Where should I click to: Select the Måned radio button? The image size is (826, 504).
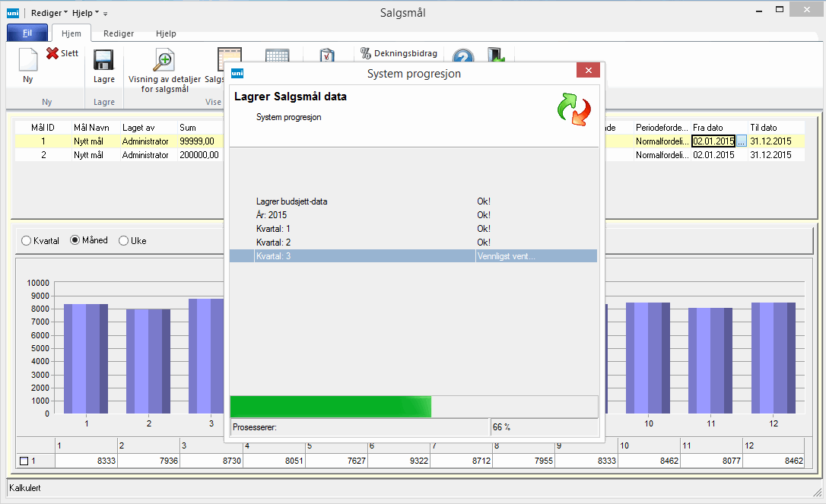click(75, 241)
